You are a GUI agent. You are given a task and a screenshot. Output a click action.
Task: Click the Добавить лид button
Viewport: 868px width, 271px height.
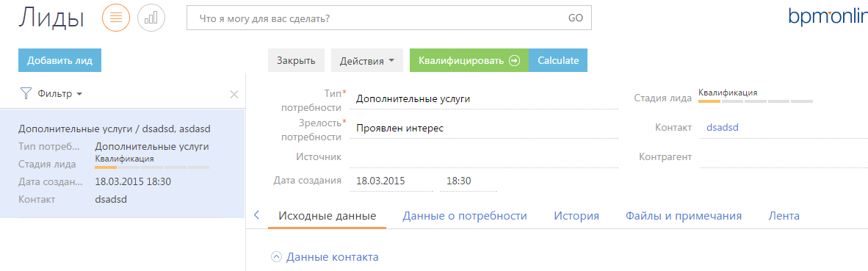(x=59, y=60)
